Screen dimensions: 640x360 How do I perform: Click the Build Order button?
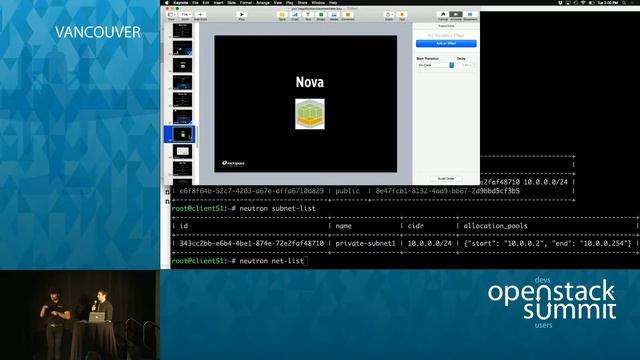446,179
